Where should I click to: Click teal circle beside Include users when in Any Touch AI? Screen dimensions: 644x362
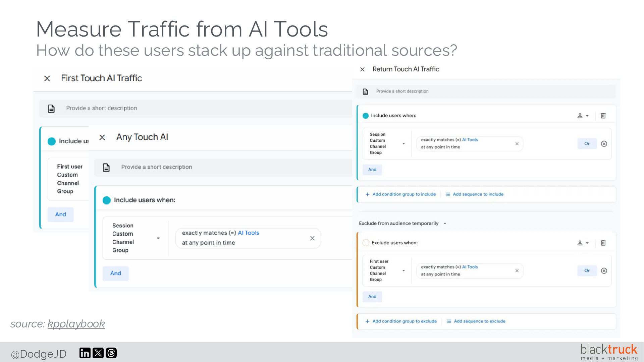[x=107, y=200]
